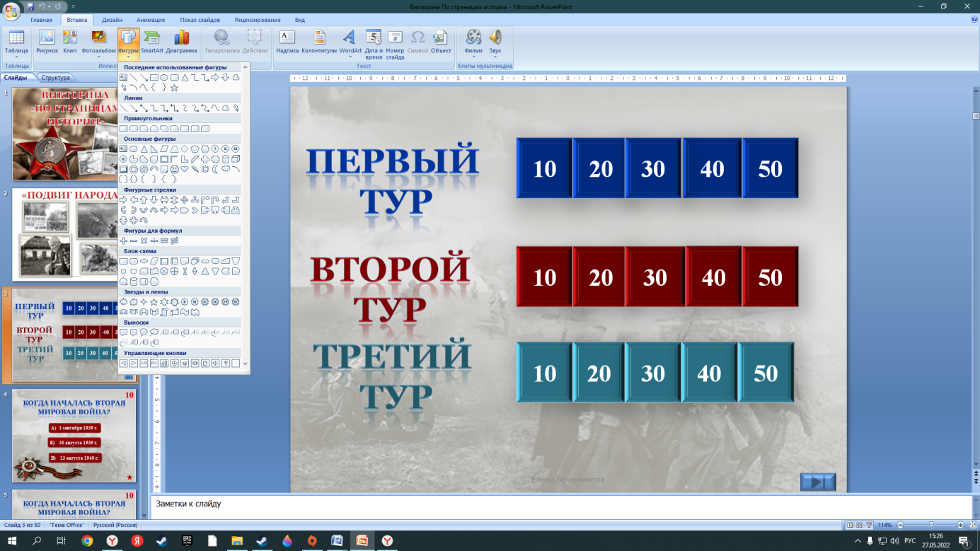This screenshot has height=551, width=980.
Task: Click red 30 button of Второй тур
Action: coord(655,277)
